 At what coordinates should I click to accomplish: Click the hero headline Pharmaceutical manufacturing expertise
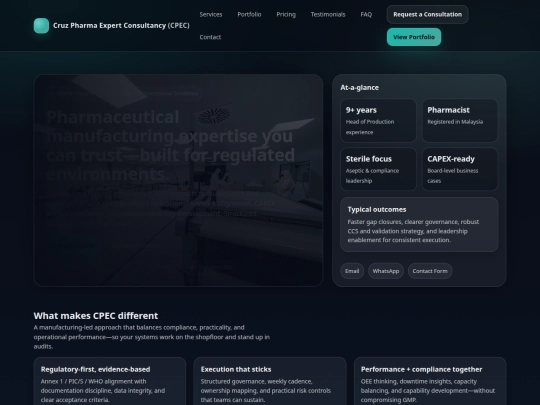(171, 145)
